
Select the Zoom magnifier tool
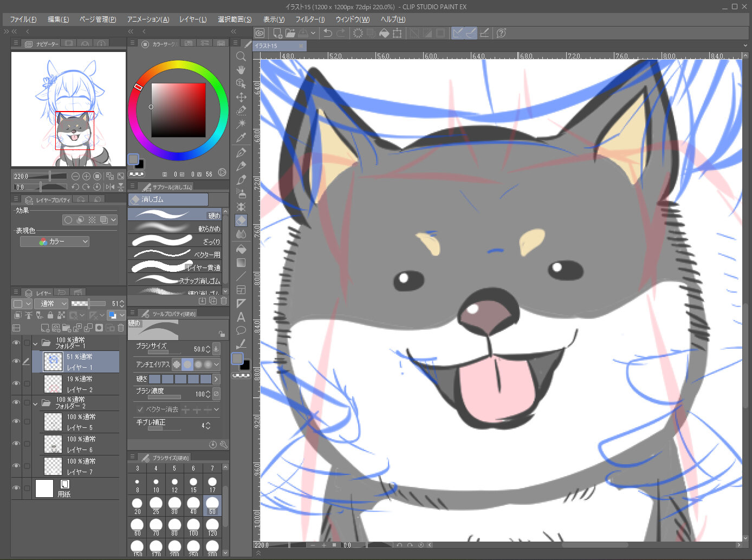click(x=241, y=56)
